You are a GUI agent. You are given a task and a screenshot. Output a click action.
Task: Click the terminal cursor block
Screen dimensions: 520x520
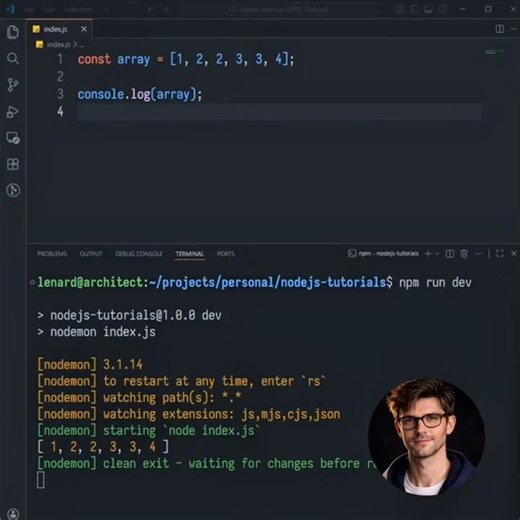(41, 480)
